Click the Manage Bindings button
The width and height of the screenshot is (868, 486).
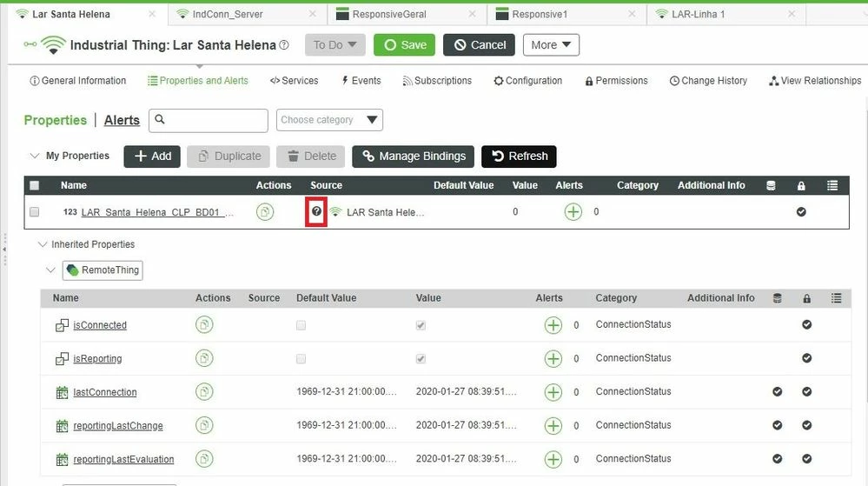(x=413, y=156)
